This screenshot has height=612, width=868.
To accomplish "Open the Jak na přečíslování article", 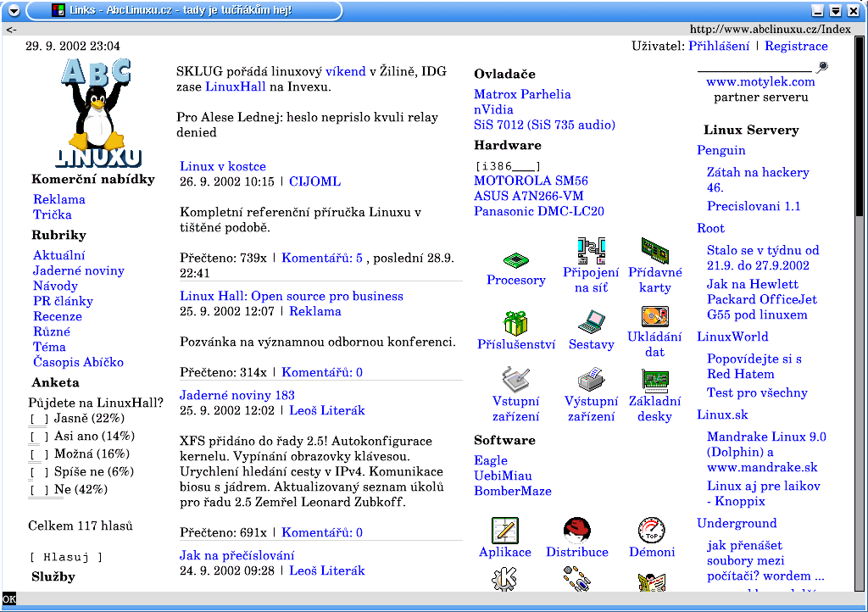I will coord(237,555).
